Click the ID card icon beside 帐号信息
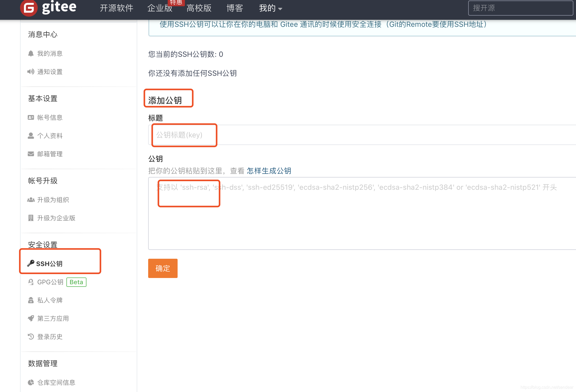This screenshot has width=576, height=392. point(31,117)
